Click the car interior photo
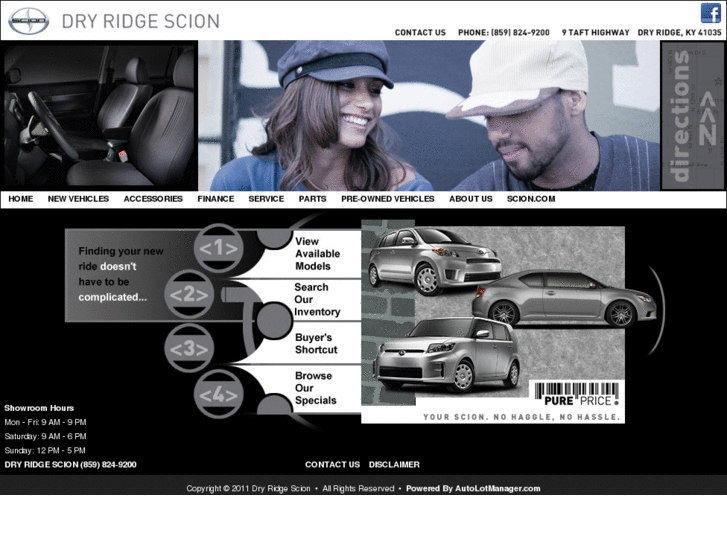Image resolution: width=727 pixels, height=545 pixels. (99, 115)
